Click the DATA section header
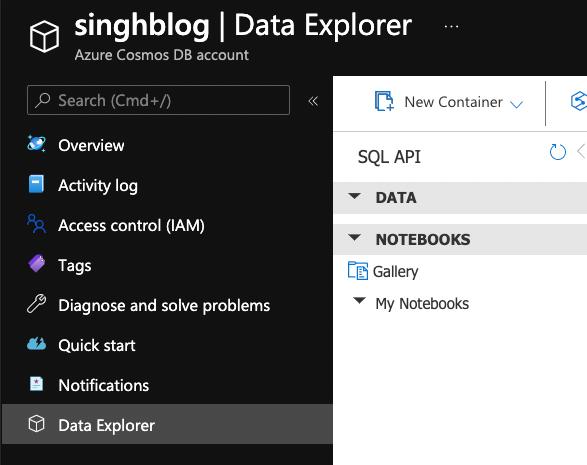The height and width of the screenshot is (465, 587). pyautogui.click(x=460, y=198)
